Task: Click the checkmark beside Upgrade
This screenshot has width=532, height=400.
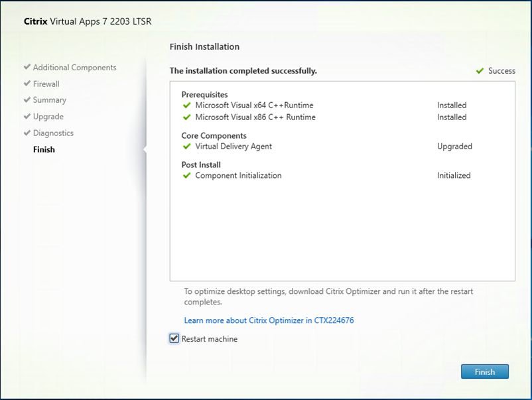Action: pos(27,116)
